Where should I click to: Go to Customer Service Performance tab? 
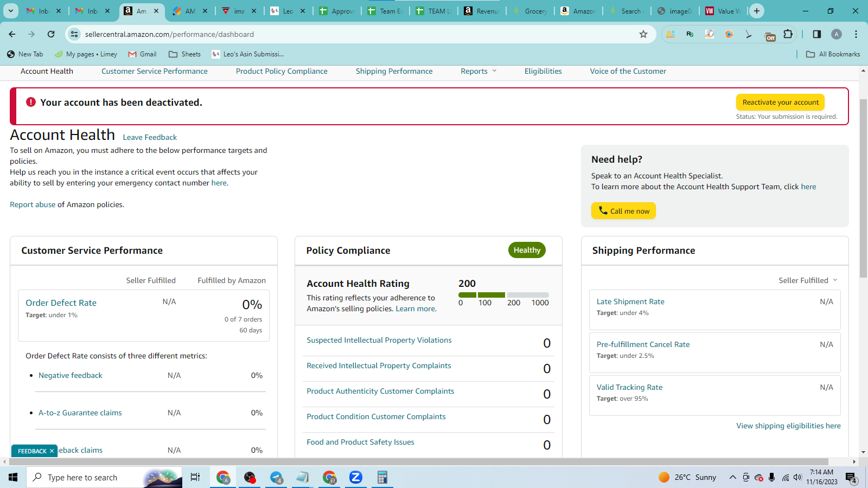coord(155,71)
